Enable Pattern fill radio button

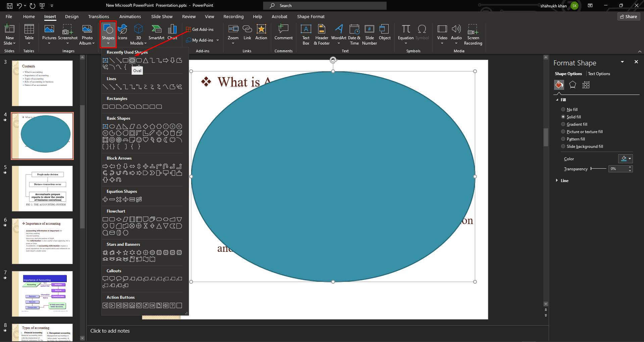point(563,139)
